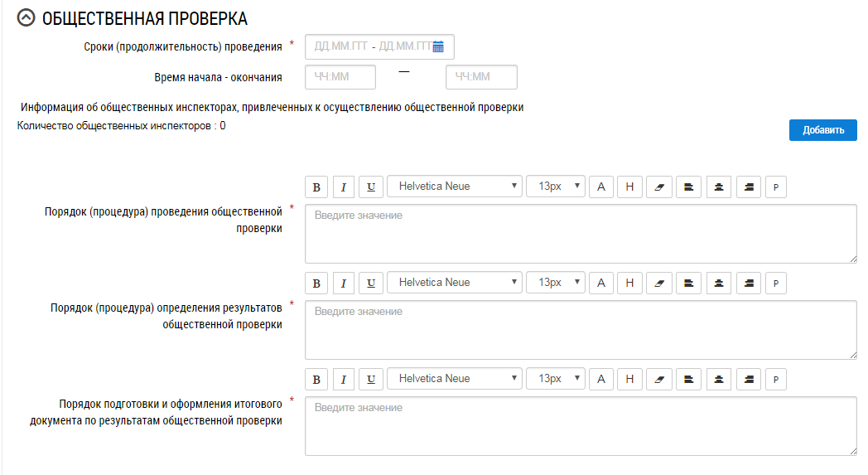The height and width of the screenshot is (475, 868).
Task: Open Helvetica Neue dropdown above итогового документа field
Action: coord(455,379)
